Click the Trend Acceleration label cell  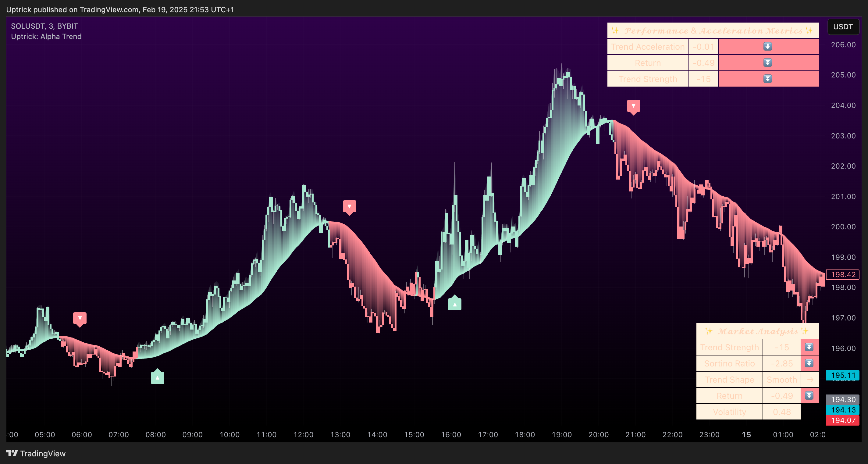[x=648, y=47]
